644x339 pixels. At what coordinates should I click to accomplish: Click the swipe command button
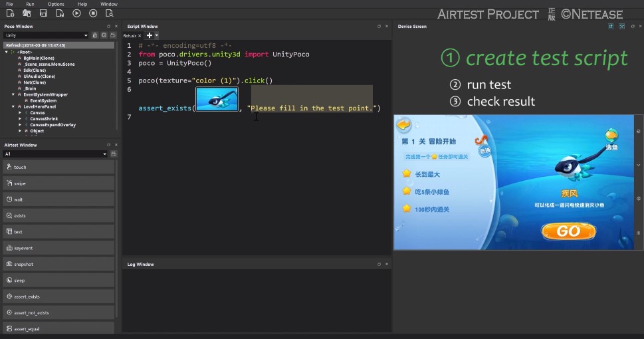click(x=58, y=183)
